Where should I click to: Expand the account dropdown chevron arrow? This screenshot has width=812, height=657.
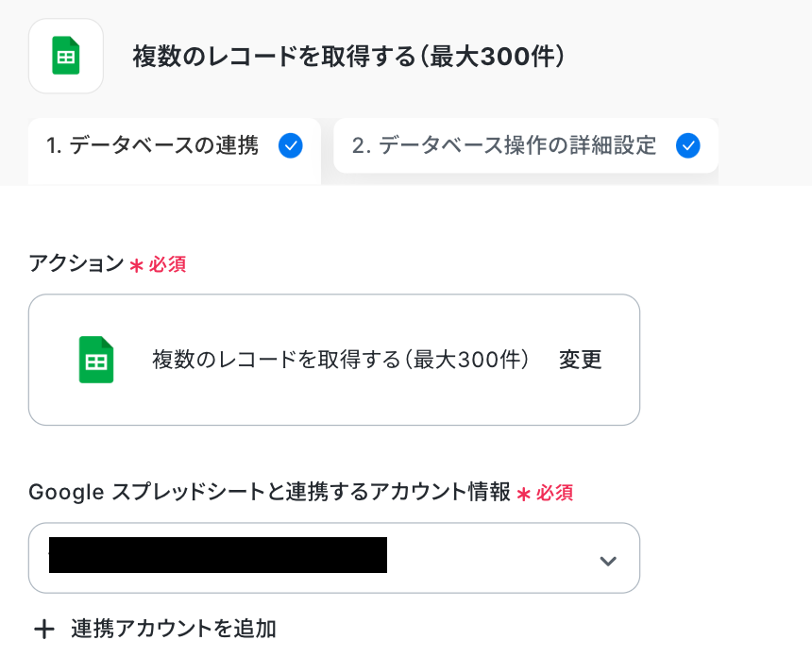pos(608,561)
